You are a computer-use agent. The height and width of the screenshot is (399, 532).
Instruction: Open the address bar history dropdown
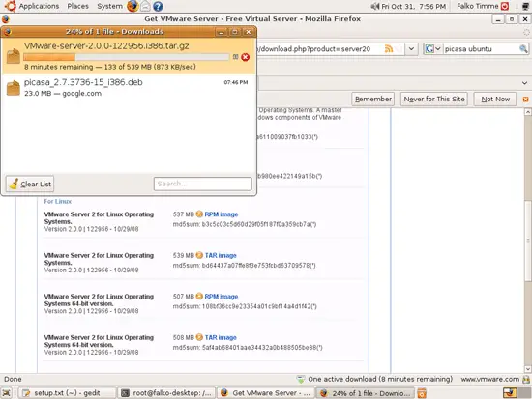click(x=411, y=49)
